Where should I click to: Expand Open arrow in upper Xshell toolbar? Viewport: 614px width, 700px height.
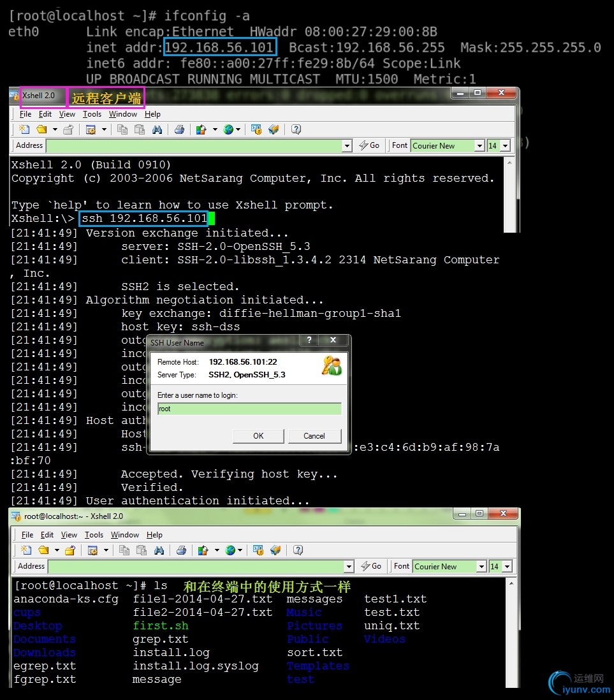(x=55, y=129)
